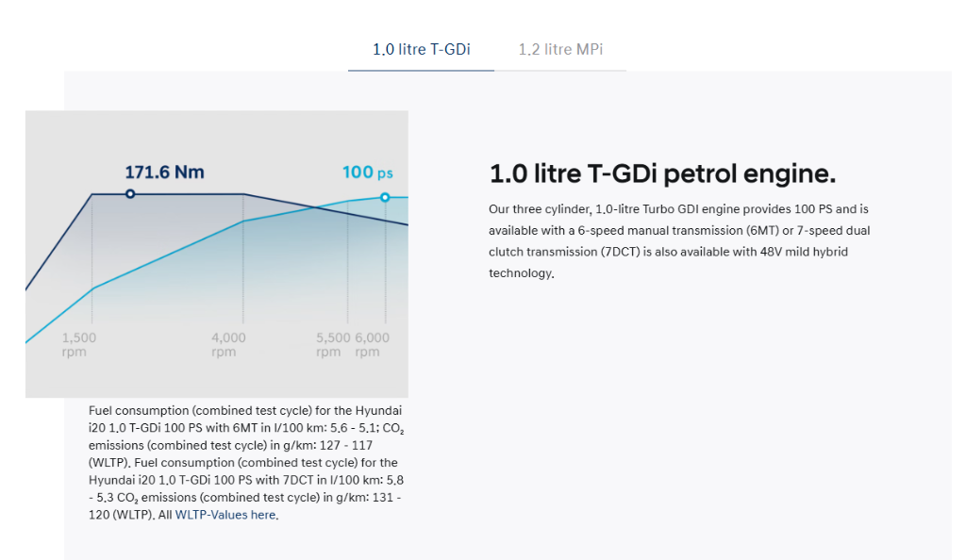The image size is (966, 560).
Task: Click the 4,000 rpm axis label
Action: click(x=228, y=345)
